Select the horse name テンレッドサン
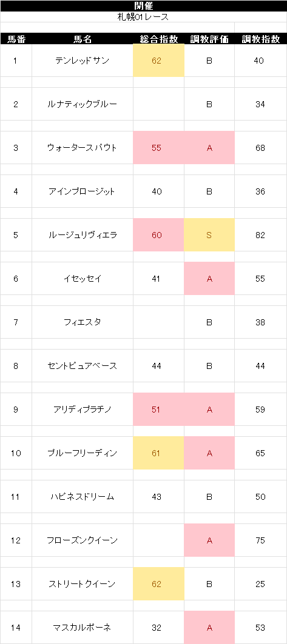Image resolution: width=287 pixels, height=644 pixels. tap(83, 61)
